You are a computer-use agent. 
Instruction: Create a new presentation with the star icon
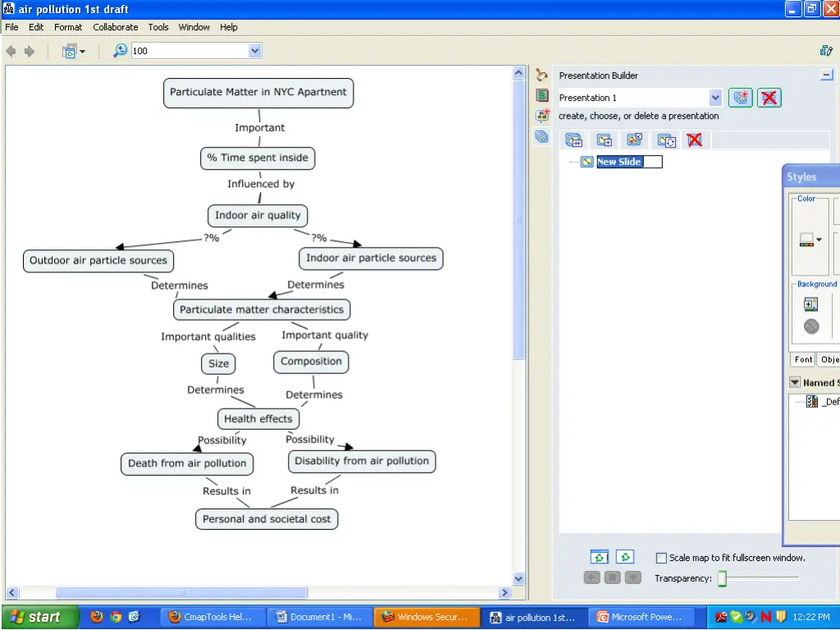coord(741,98)
